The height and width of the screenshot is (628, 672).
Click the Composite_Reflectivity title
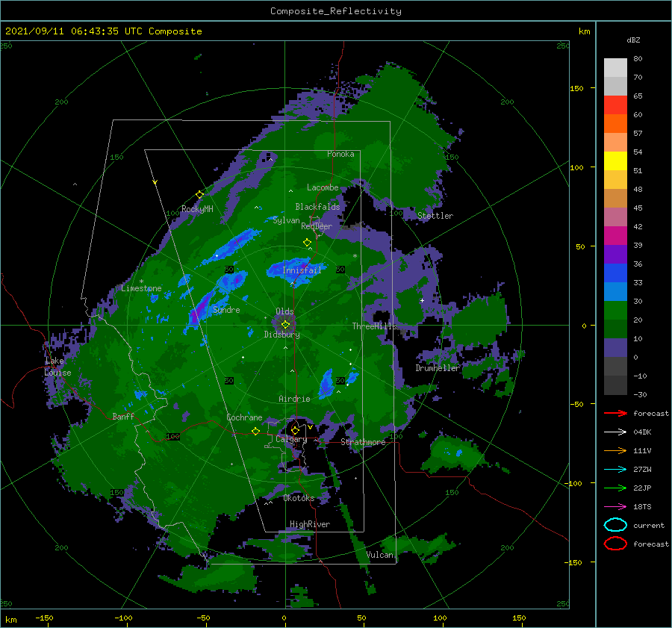(335, 11)
